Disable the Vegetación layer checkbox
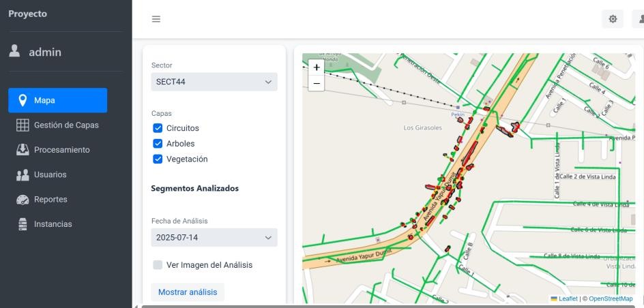 [x=158, y=159]
